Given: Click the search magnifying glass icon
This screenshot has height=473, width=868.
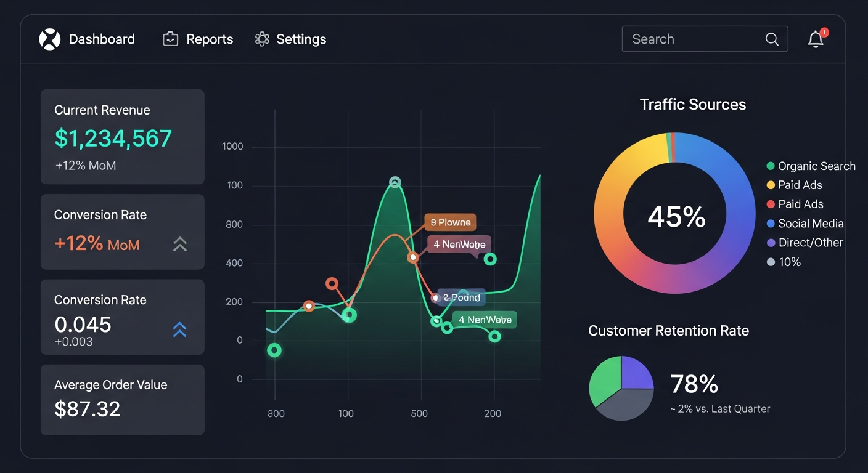Looking at the screenshot, I should pyautogui.click(x=772, y=39).
